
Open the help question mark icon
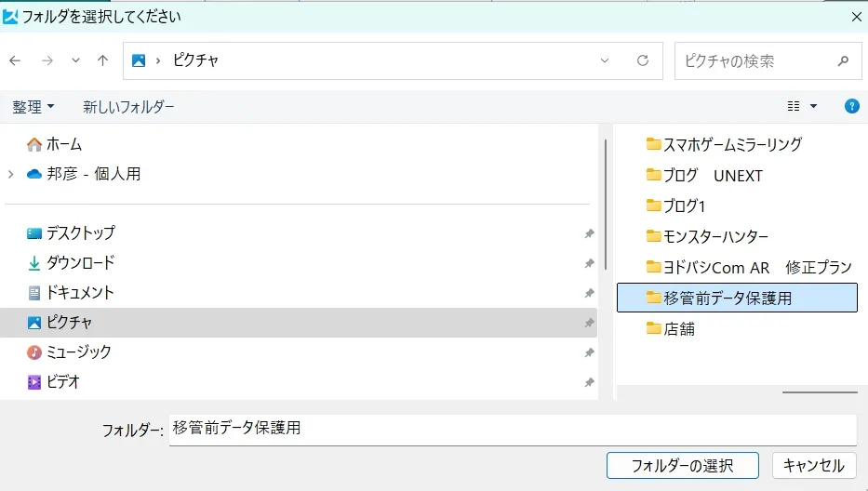point(851,106)
